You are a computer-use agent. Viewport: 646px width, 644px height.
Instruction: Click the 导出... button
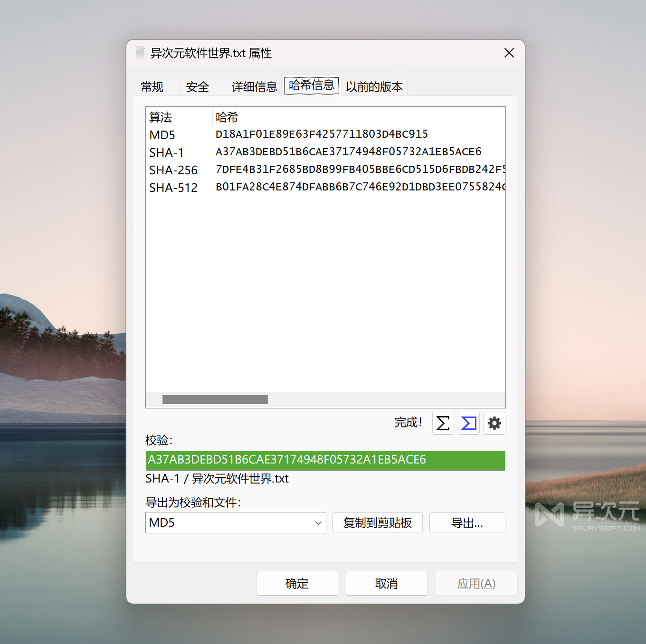[467, 522]
